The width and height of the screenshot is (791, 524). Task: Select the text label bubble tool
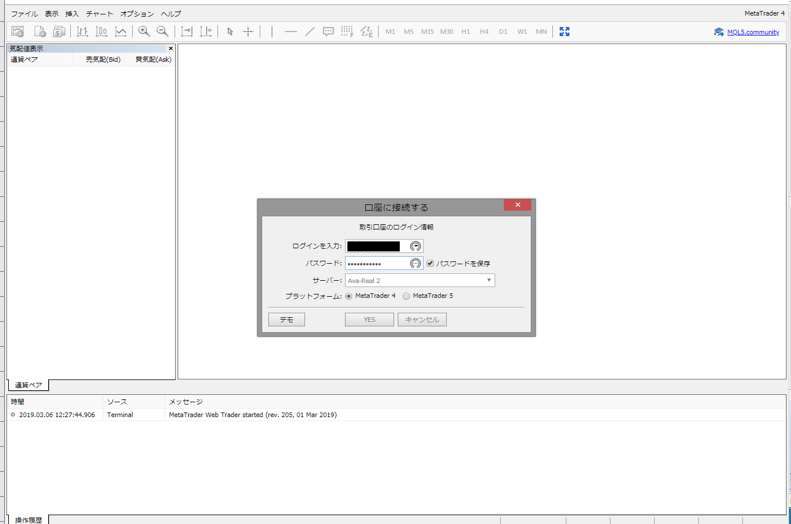(x=328, y=32)
